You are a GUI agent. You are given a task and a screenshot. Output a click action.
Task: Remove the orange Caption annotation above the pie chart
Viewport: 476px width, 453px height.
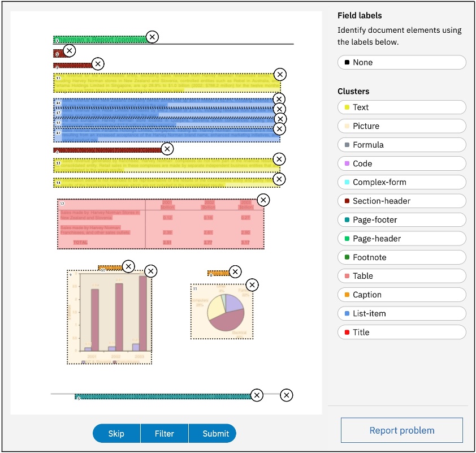coord(236,270)
